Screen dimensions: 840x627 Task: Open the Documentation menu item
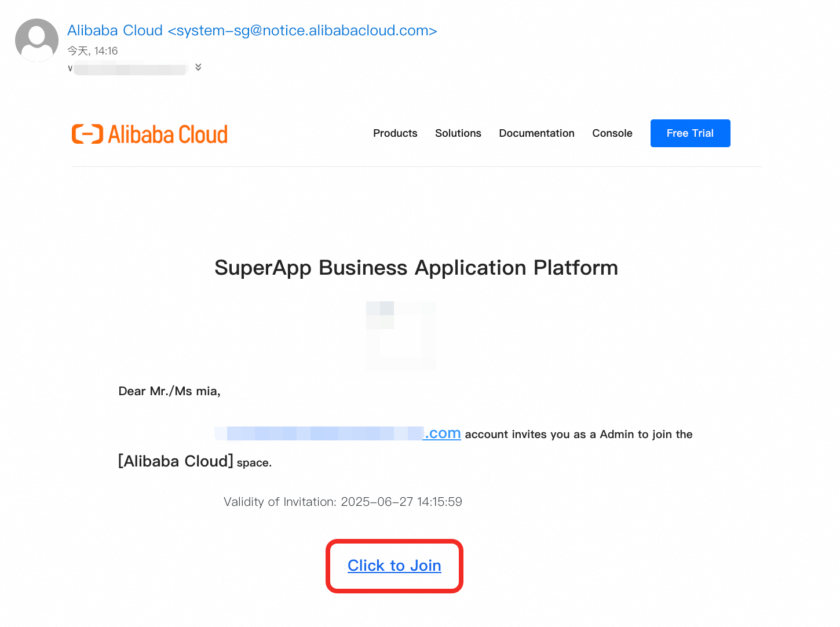(536, 133)
